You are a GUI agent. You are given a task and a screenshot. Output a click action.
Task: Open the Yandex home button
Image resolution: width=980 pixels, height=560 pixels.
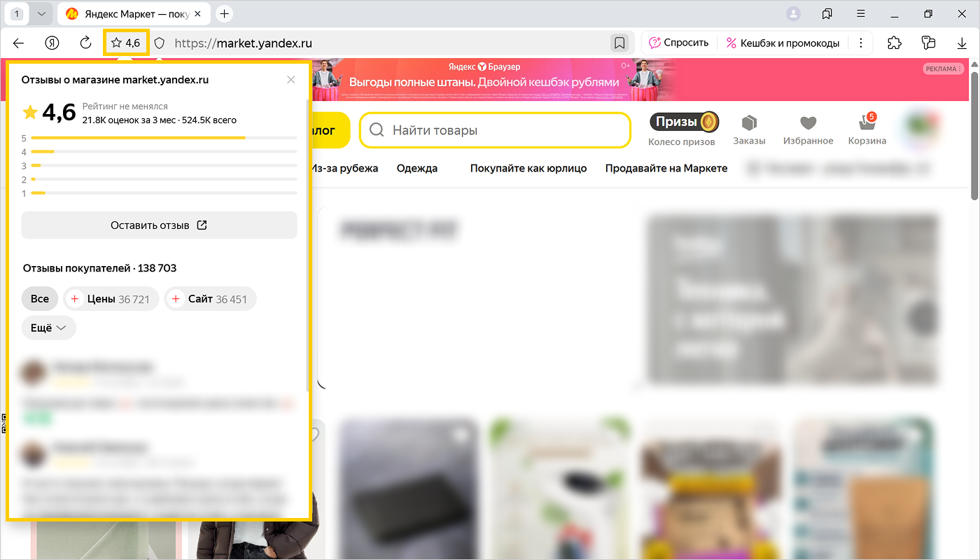click(52, 43)
